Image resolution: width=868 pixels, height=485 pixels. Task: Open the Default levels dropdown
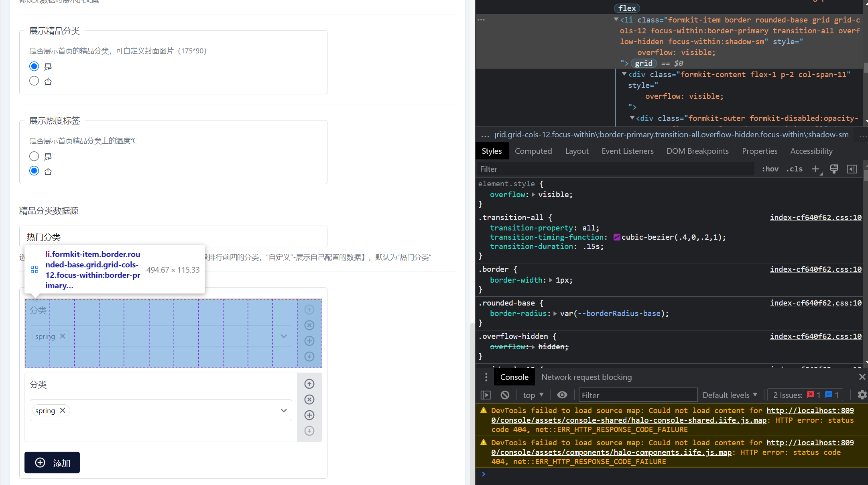(730, 395)
